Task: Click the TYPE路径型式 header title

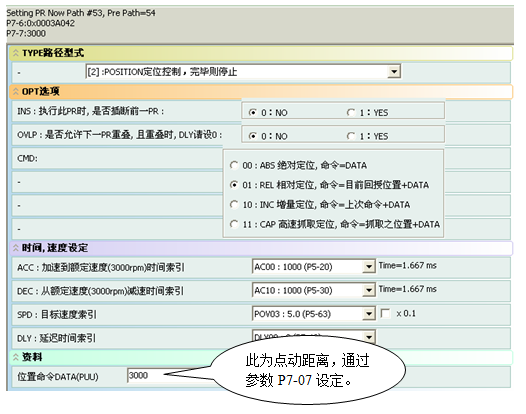Action: tap(53, 53)
